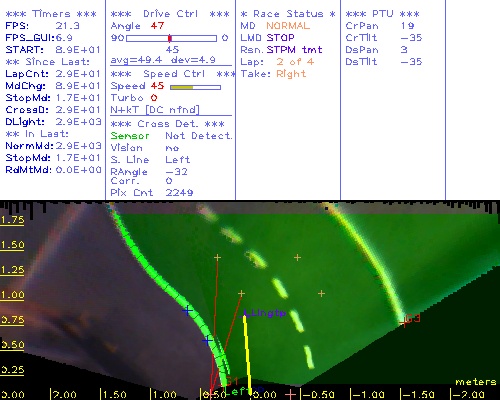
Task: Click the upper blue cross on green line
Action: pyautogui.click(x=187, y=311)
